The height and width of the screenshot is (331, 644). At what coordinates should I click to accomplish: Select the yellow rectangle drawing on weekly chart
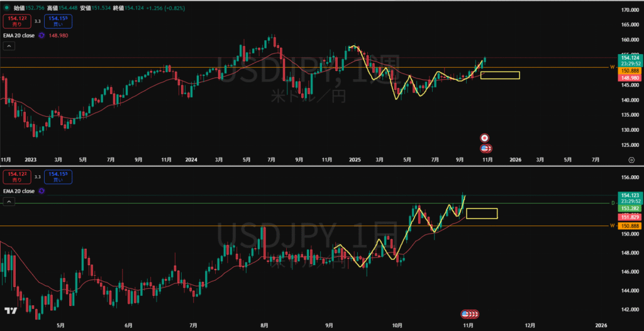click(x=500, y=75)
